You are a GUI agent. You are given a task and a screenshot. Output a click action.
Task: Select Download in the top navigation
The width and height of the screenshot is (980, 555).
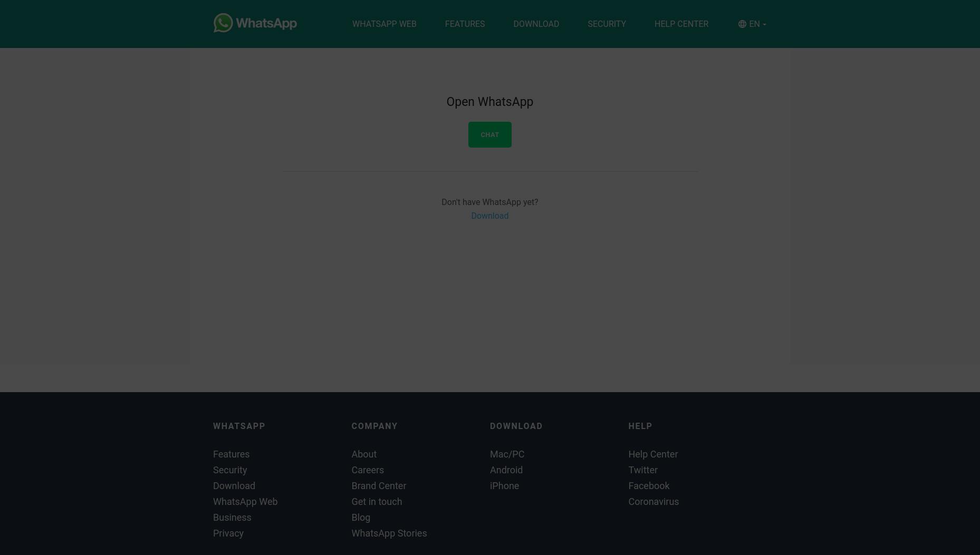tap(536, 24)
